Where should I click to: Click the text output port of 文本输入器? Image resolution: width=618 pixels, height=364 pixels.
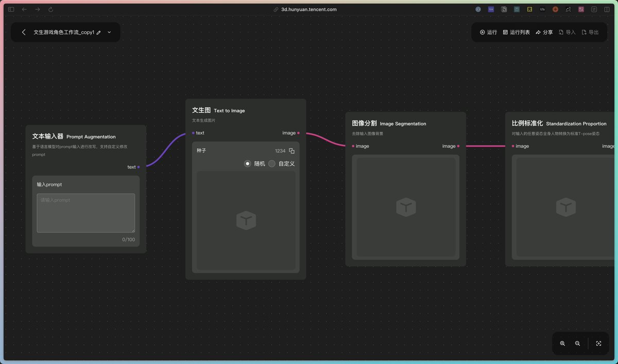click(x=139, y=167)
